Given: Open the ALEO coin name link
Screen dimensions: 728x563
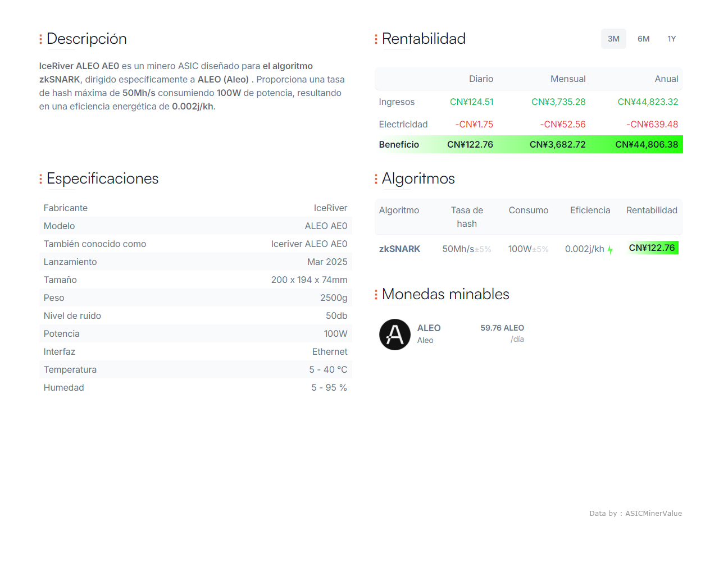Looking at the screenshot, I should 429,328.
